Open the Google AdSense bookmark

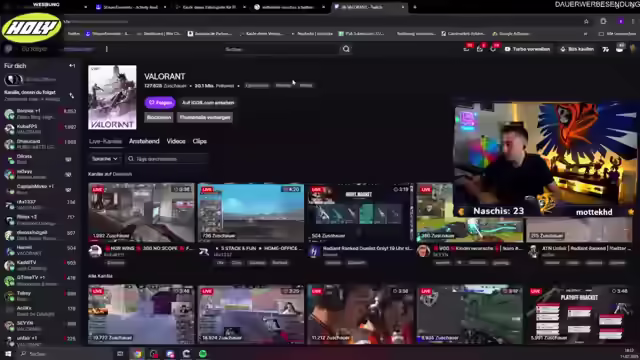coord(511,34)
